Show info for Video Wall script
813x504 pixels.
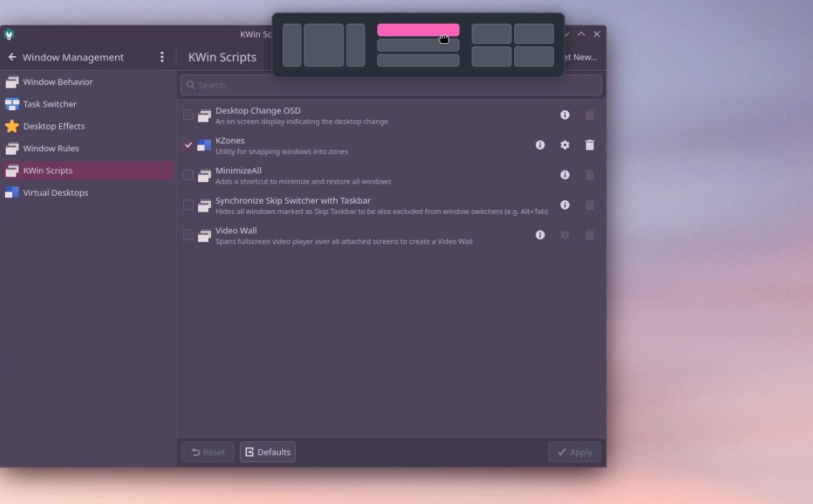[x=540, y=235]
